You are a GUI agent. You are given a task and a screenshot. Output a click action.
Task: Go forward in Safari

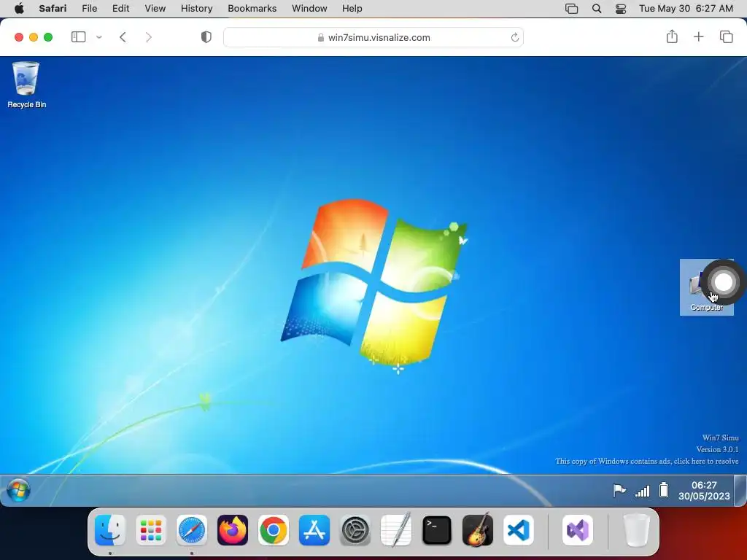[149, 37]
